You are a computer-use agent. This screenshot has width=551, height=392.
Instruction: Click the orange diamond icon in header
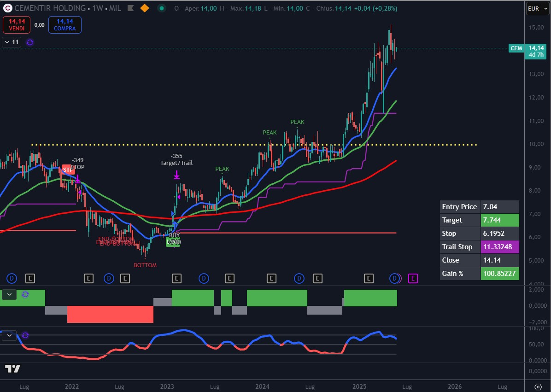[145, 8]
